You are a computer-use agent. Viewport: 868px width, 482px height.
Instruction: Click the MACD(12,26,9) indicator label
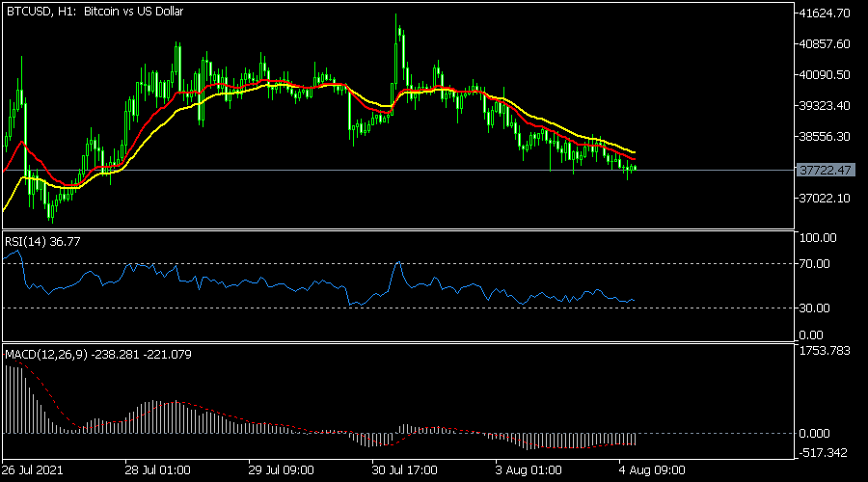(98, 354)
